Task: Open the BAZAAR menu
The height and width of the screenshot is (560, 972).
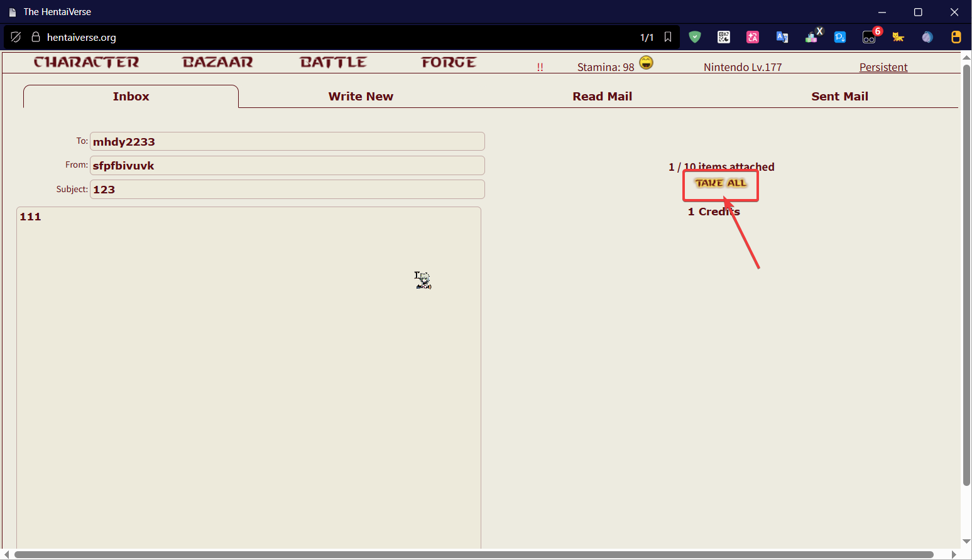Action: click(x=217, y=62)
